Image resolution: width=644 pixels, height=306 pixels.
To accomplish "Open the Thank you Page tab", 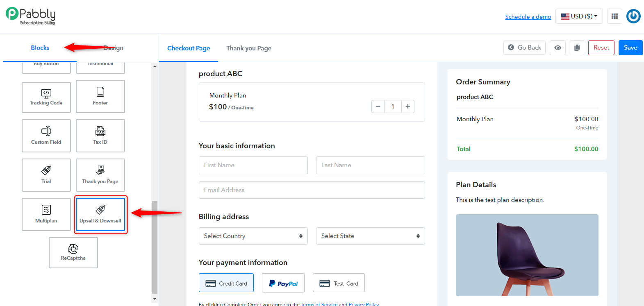I will pos(249,48).
